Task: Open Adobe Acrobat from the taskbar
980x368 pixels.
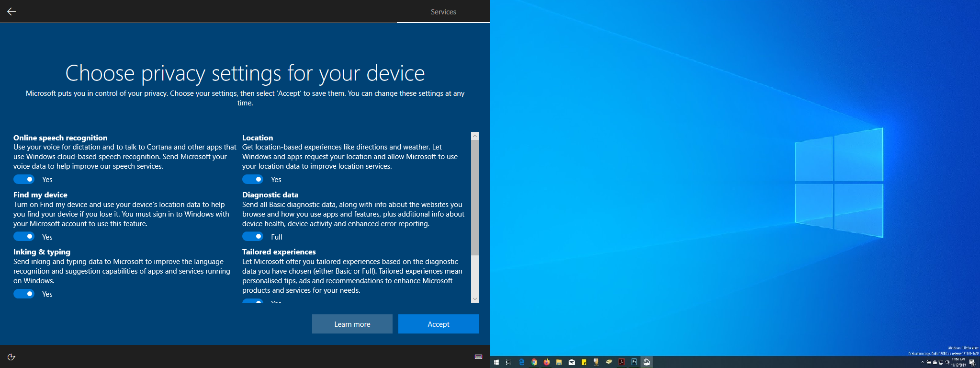Action: pos(621,362)
